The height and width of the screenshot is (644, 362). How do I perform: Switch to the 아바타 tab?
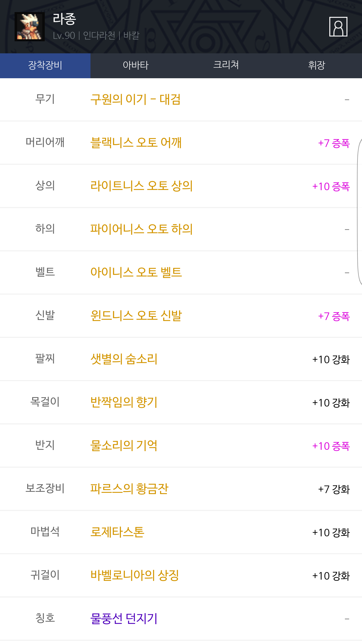[x=136, y=65]
